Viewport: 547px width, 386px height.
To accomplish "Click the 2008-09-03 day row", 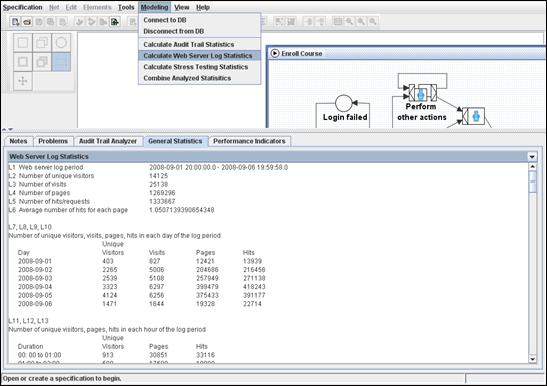I will (x=141, y=278).
